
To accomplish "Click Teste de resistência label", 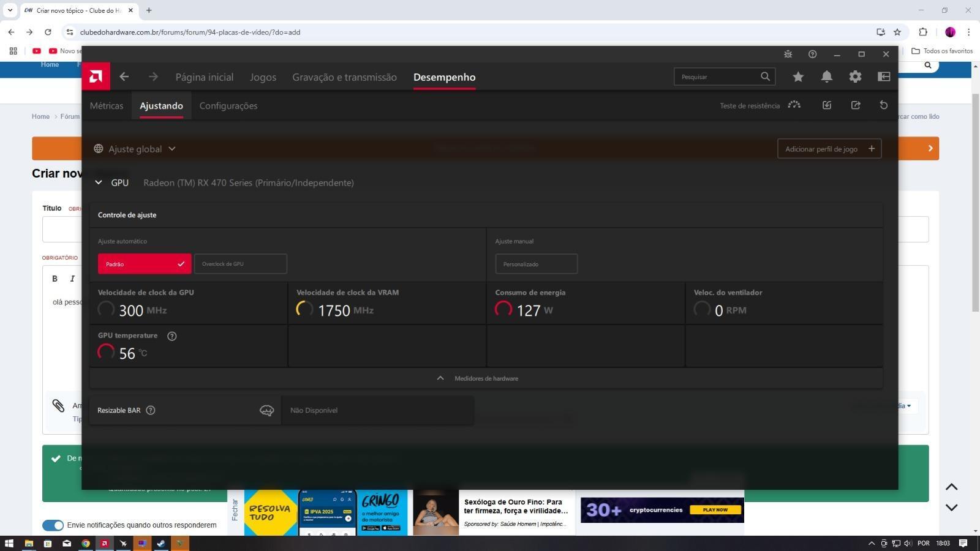I will 750,105.
